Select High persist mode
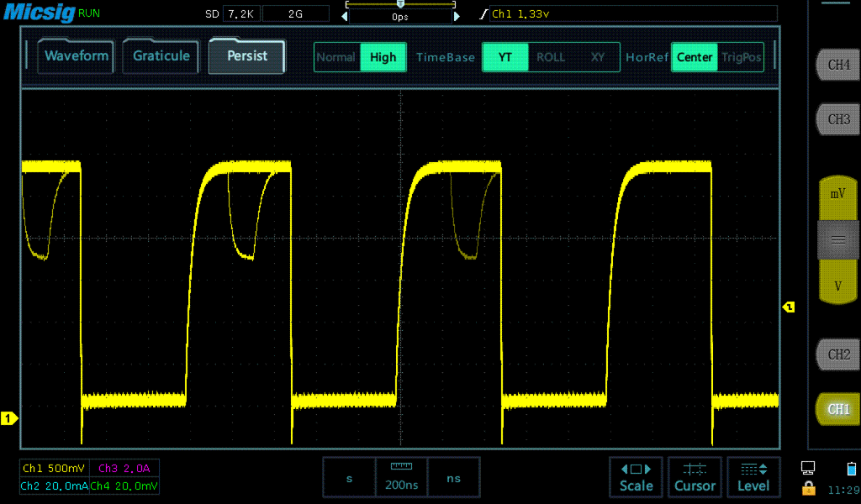The width and height of the screenshot is (861, 504). (383, 57)
